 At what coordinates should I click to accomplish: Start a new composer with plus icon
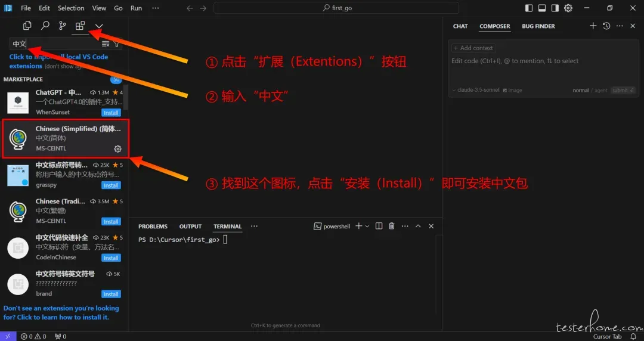[x=593, y=26]
